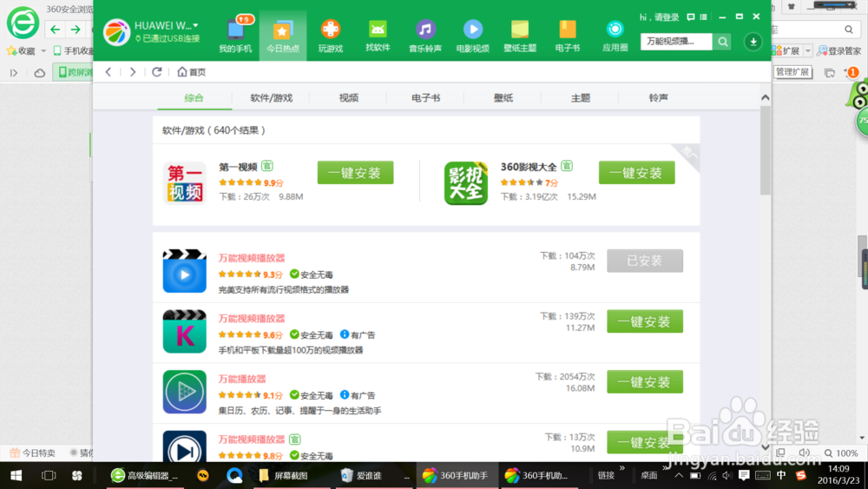Open the 扩展 dropdown arrow in browser
The width and height of the screenshot is (868, 489).
coord(807,51)
